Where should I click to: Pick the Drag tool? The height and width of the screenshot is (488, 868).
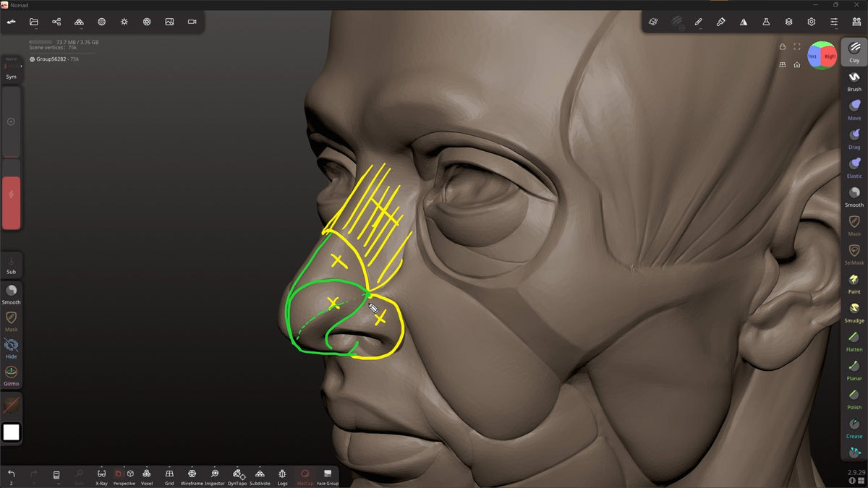pyautogui.click(x=854, y=138)
